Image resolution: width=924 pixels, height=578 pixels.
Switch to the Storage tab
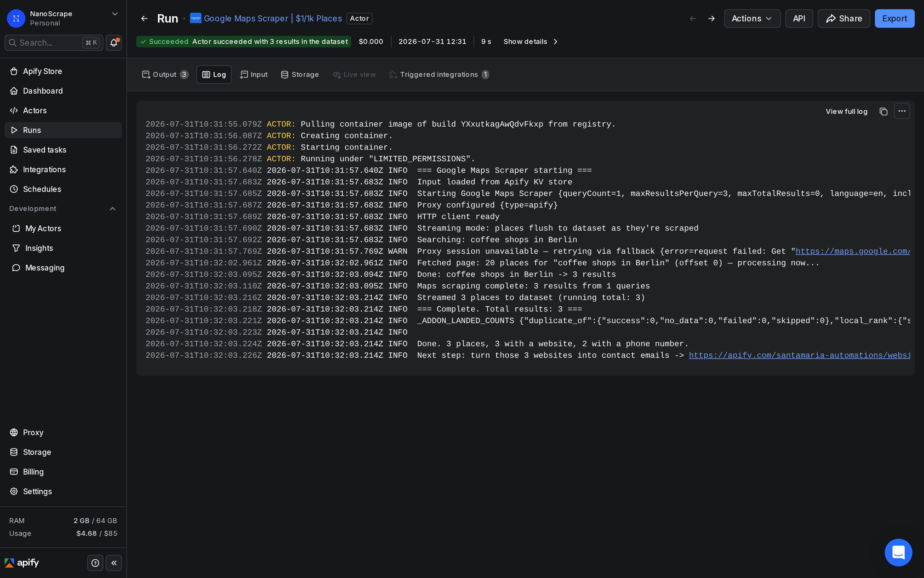tap(300, 75)
